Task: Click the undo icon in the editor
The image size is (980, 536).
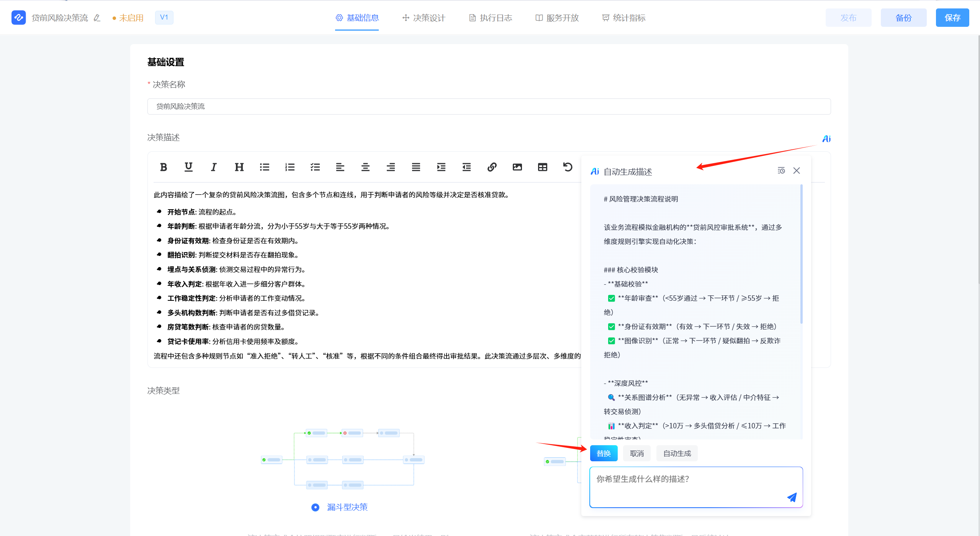Action: point(568,167)
